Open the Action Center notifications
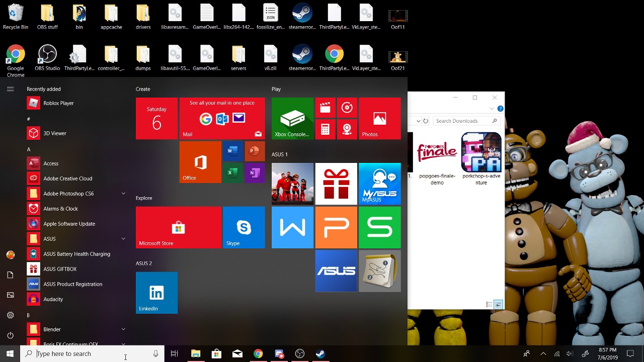Viewport: 644px width, 362px height. point(630,354)
